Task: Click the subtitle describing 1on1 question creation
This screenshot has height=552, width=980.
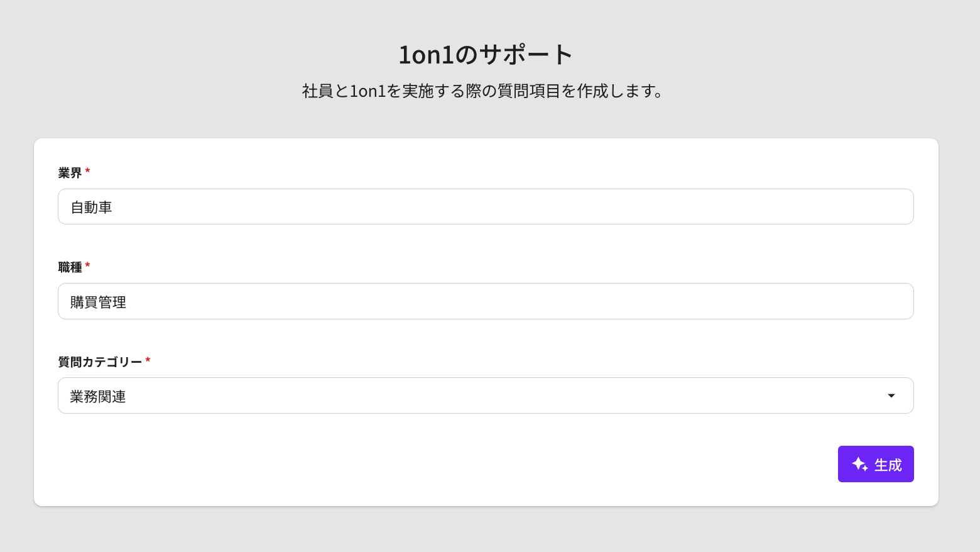Action: tap(482, 91)
